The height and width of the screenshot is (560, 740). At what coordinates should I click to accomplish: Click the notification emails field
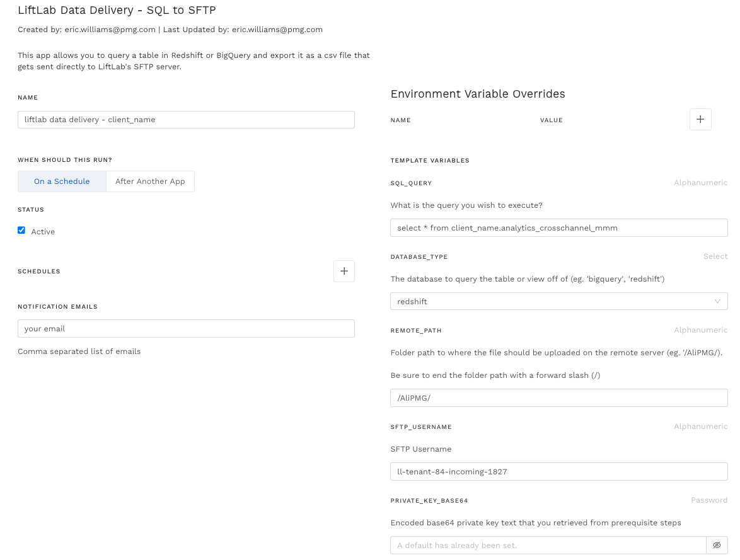tap(186, 329)
